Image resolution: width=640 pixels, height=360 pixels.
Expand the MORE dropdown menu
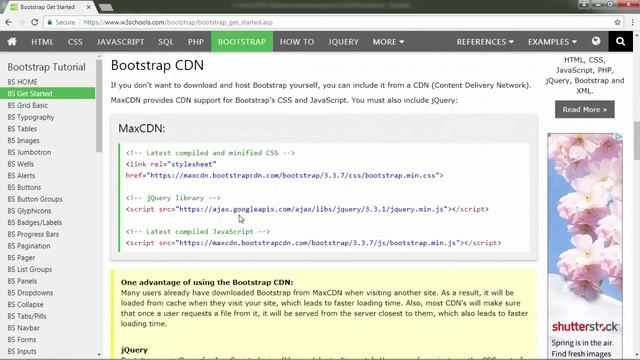388,42
